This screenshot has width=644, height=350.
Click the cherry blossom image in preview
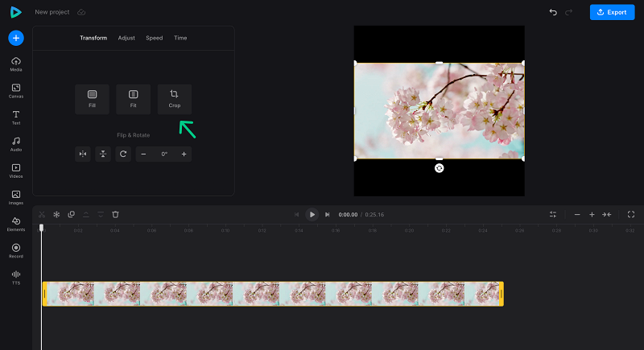pos(439,111)
